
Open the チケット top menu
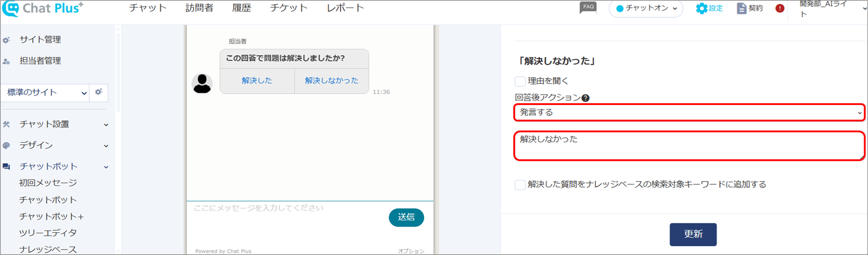pyautogui.click(x=289, y=8)
